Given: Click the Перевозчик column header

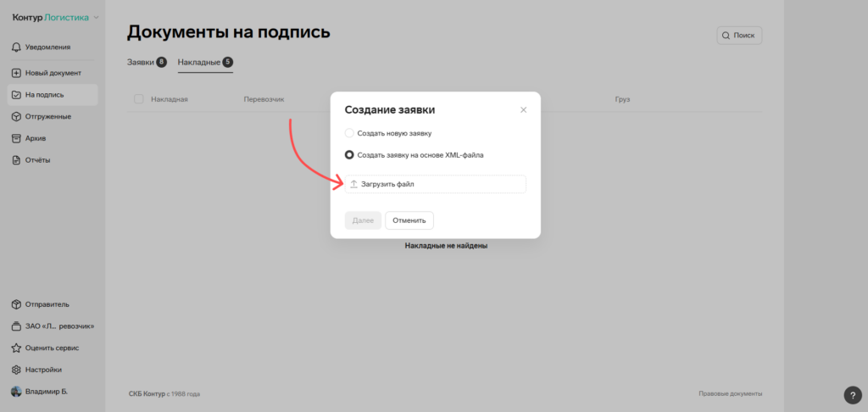Looking at the screenshot, I should click(x=264, y=99).
